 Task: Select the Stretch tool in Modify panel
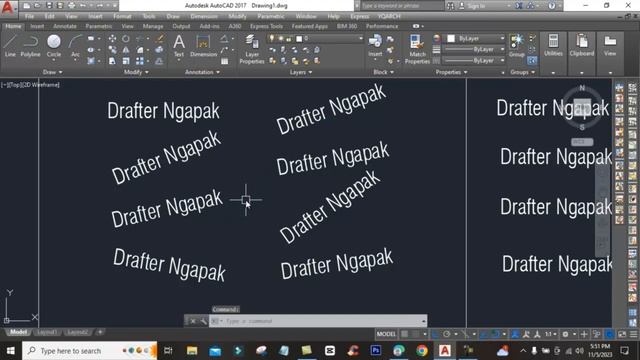click(x=112, y=61)
